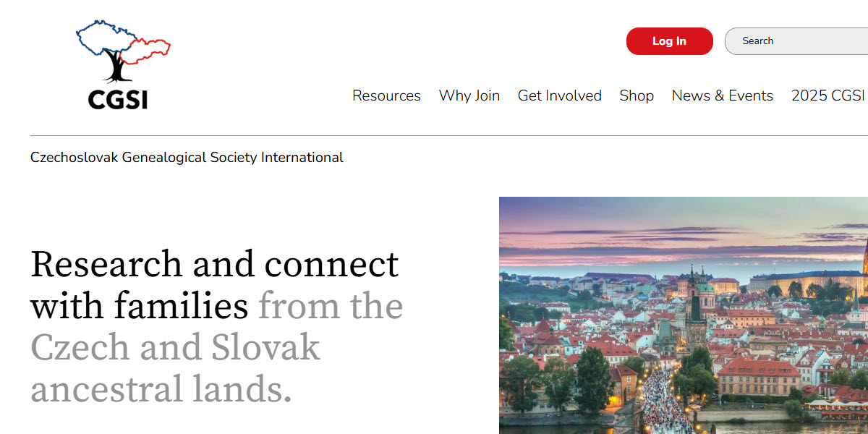Visit the Shop section from the navigation

pos(637,95)
